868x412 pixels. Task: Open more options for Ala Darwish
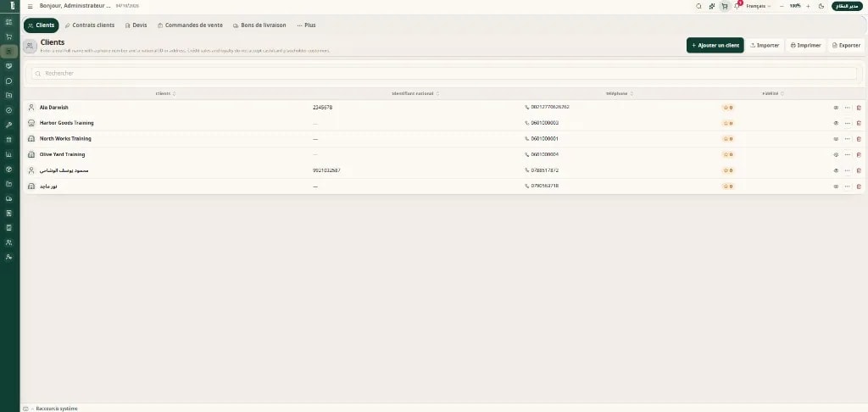(848, 108)
